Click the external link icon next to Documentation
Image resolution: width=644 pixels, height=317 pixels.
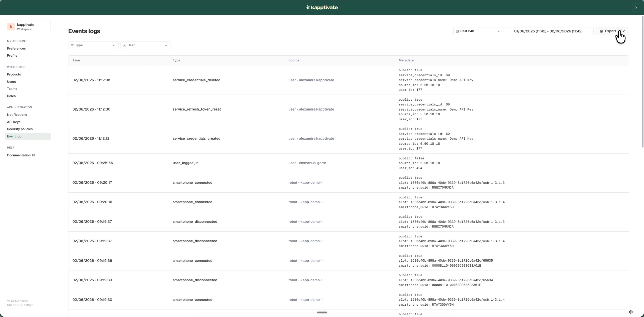[34, 155]
